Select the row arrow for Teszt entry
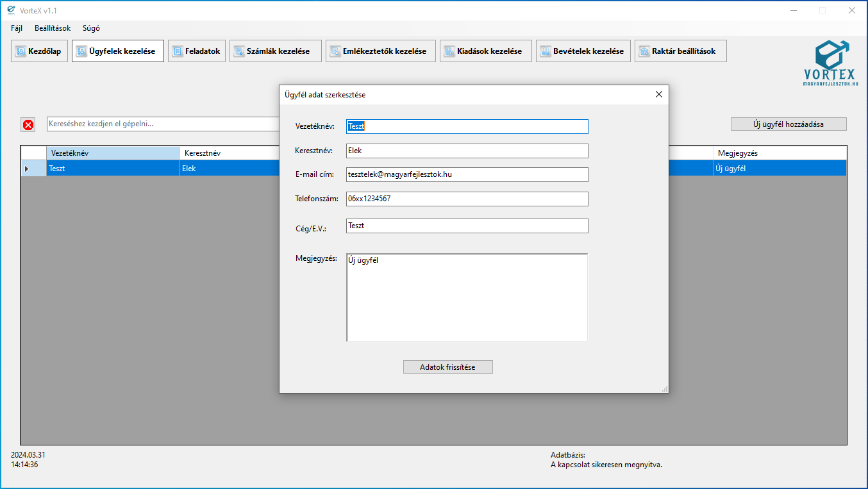868x489 pixels. tap(27, 169)
